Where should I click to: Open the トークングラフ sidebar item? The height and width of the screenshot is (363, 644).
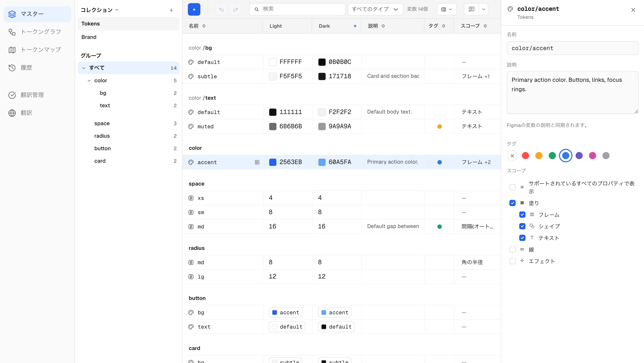click(37, 32)
